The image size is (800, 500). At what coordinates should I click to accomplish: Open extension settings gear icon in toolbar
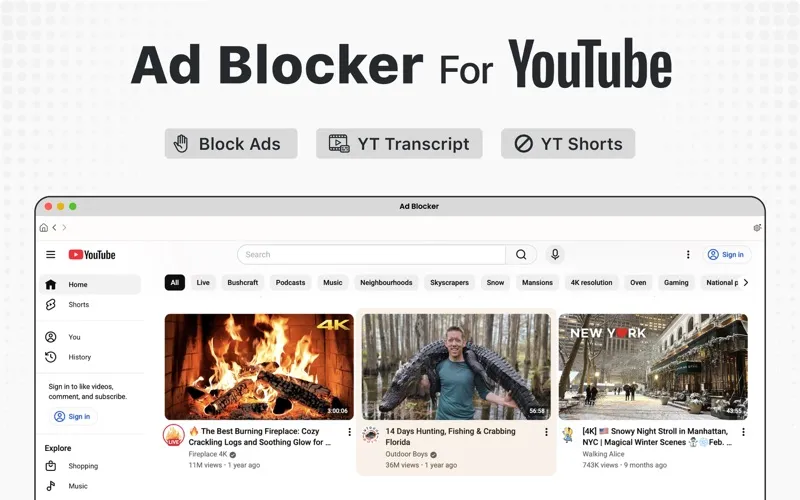[x=757, y=228]
